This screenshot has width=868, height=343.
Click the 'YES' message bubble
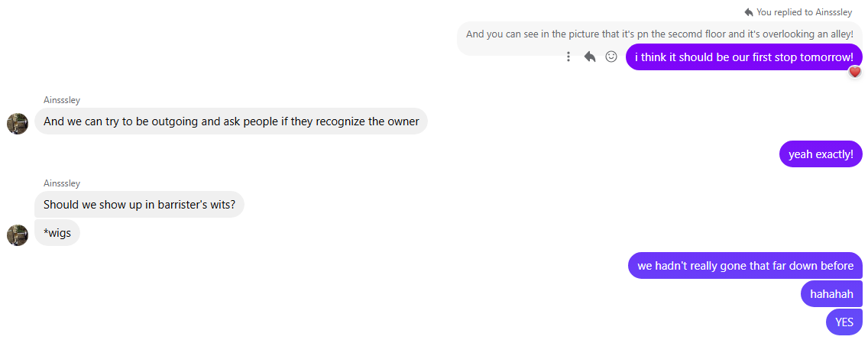(844, 322)
